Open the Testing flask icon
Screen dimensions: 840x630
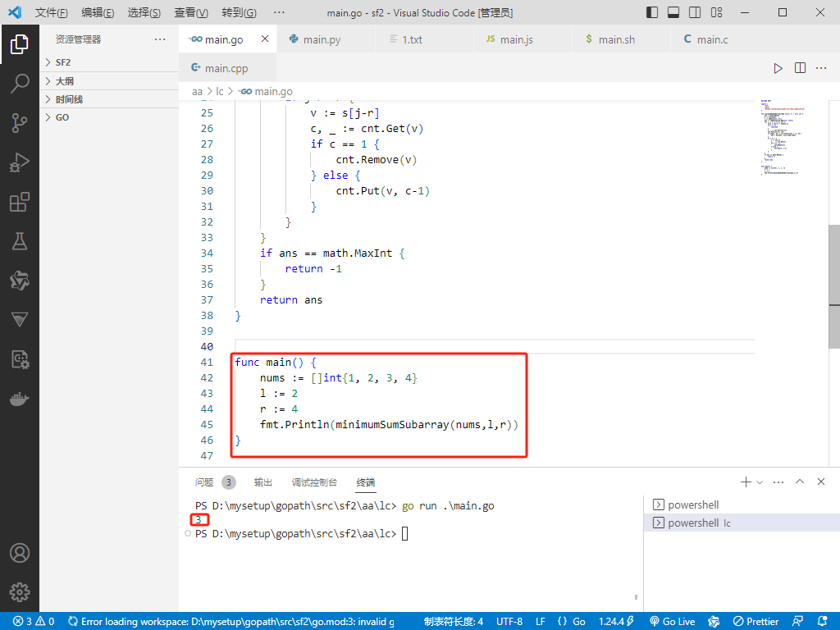(20, 241)
